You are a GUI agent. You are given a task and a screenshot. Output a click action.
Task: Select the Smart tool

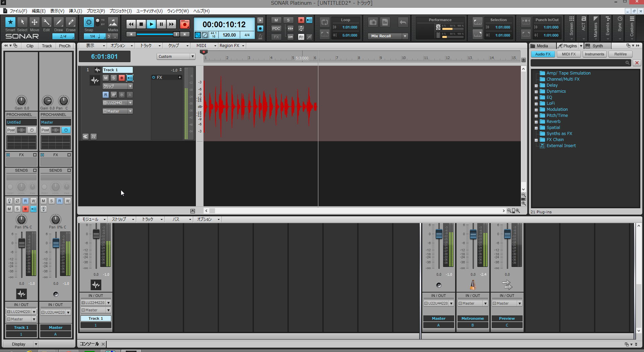[x=10, y=23]
